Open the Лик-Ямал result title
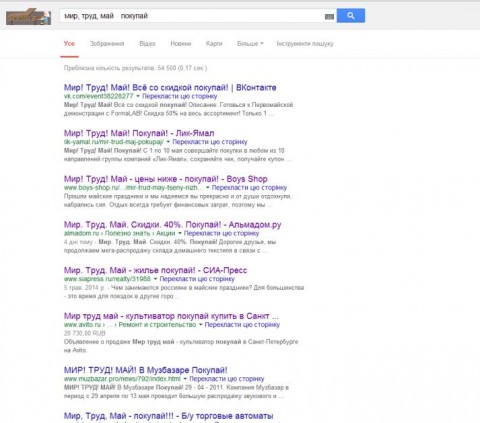480x423 pixels. pos(139,133)
